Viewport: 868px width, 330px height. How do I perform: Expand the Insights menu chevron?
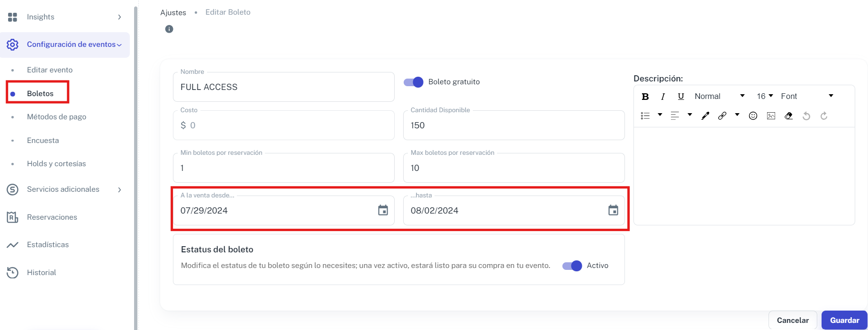(119, 17)
